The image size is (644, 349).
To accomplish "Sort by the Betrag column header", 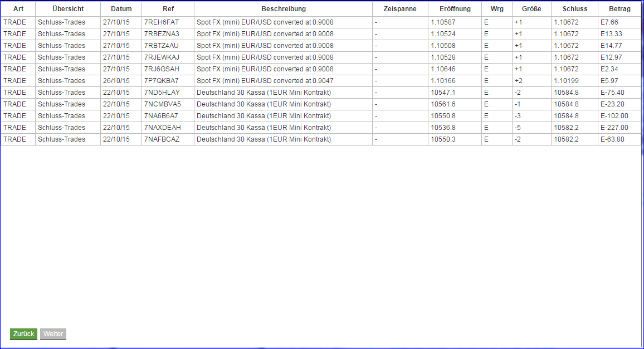I will (x=618, y=8).
